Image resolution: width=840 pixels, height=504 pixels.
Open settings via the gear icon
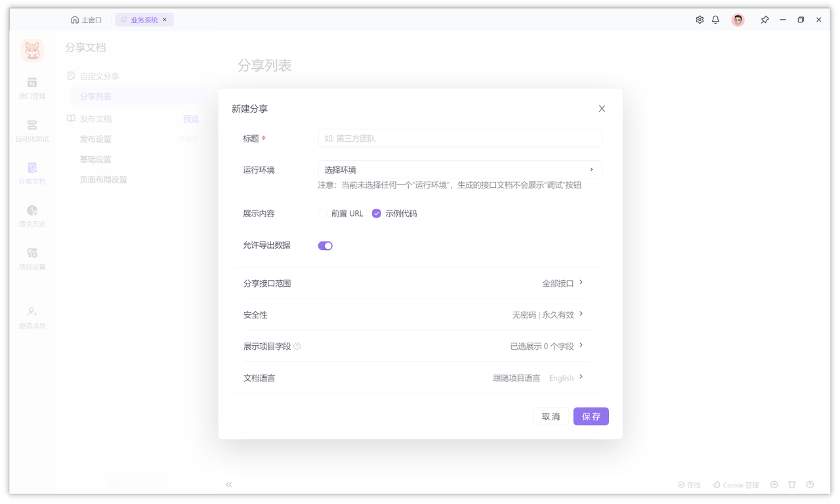click(x=699, y=20)
